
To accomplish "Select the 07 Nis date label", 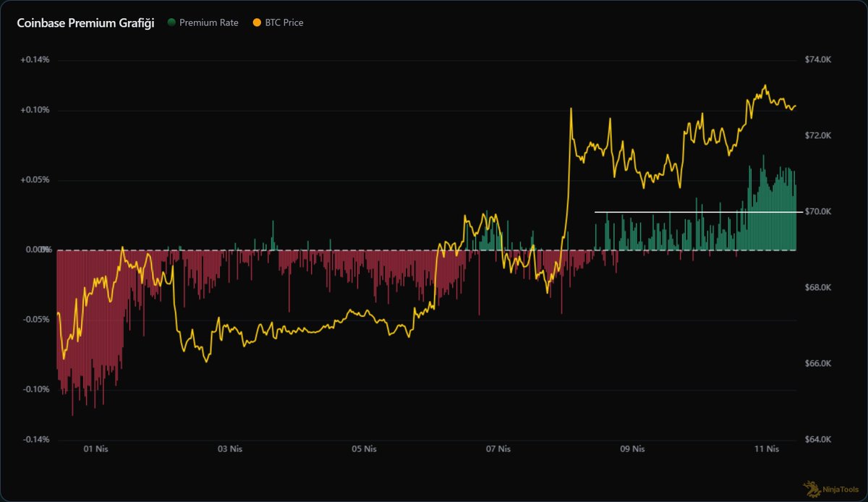I will pos(498,449).
